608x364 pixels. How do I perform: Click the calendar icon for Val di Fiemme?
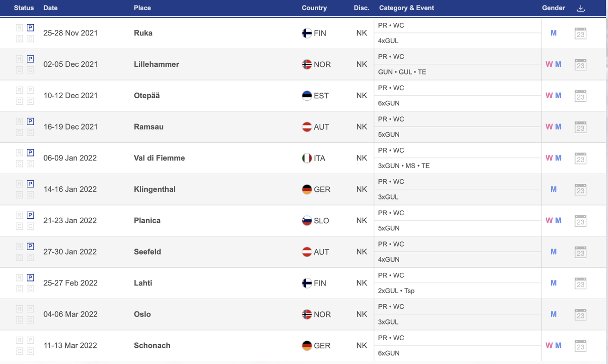[x=581, y=158]
